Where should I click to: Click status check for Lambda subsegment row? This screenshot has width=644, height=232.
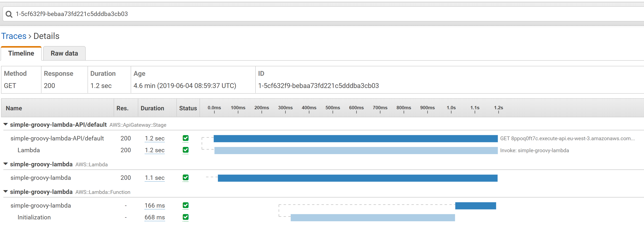(x=185, y=150)
